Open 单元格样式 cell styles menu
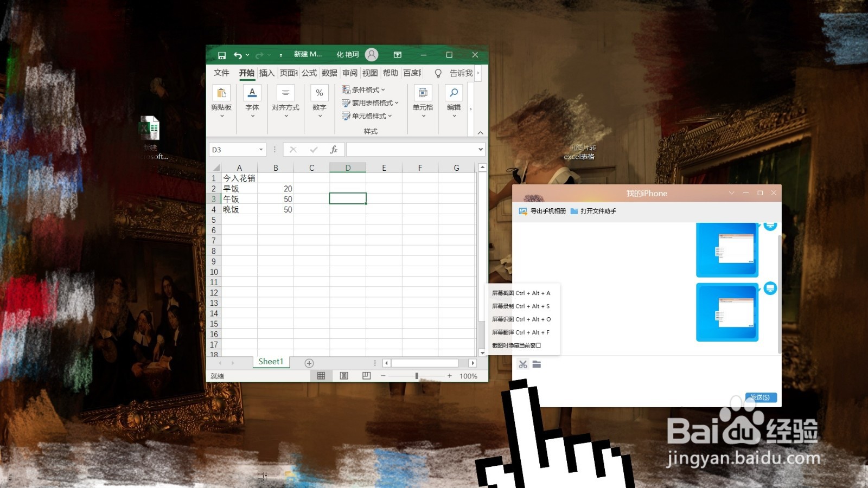 pos(367,115)
